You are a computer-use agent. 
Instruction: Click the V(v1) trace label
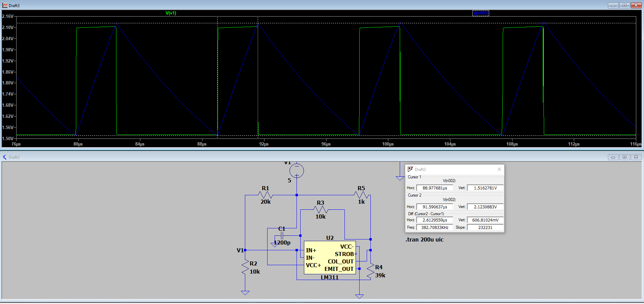[x=171, y=13]
